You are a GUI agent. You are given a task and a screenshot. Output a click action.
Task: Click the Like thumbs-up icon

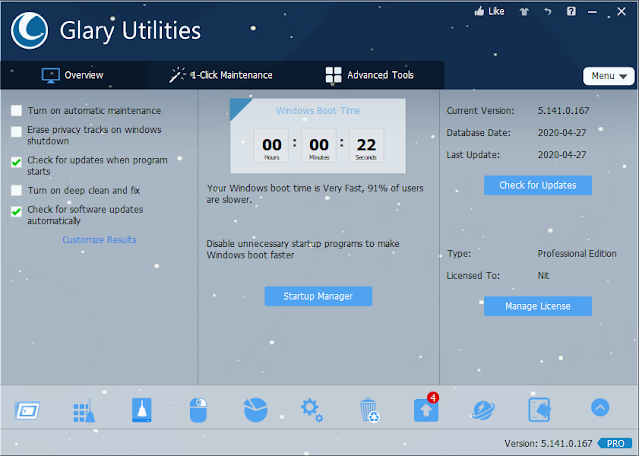[x=479, y=11]
